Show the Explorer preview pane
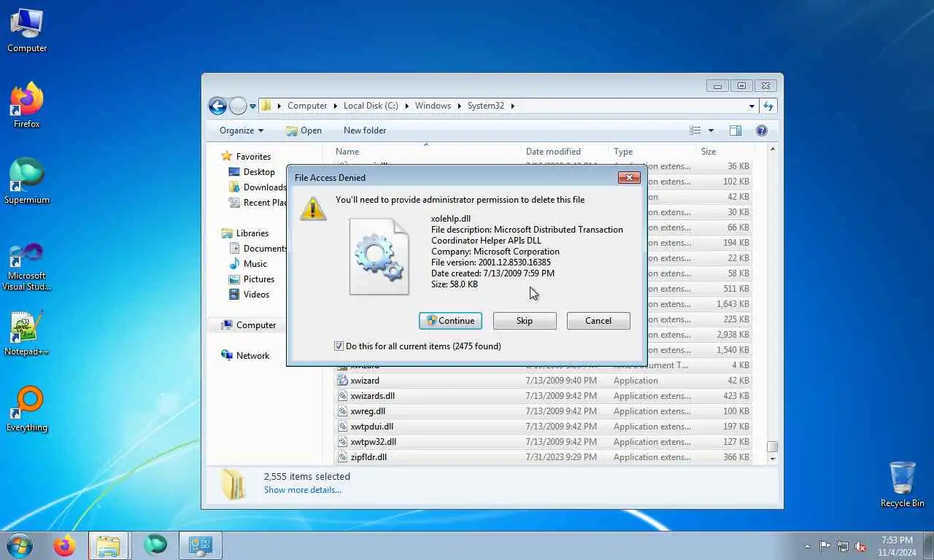The height and width of the screenshot is (560, 934). pyautogui.click(x=736, y=131)
